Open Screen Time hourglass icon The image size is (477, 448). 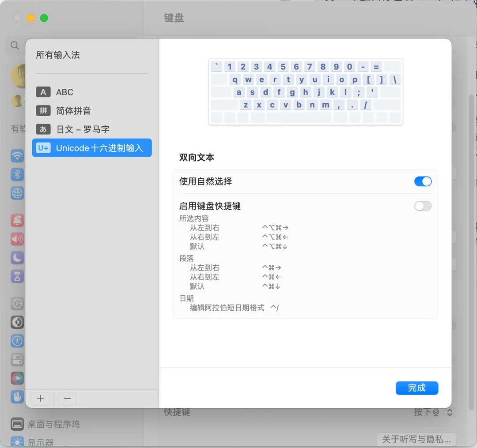click(17, 276)
